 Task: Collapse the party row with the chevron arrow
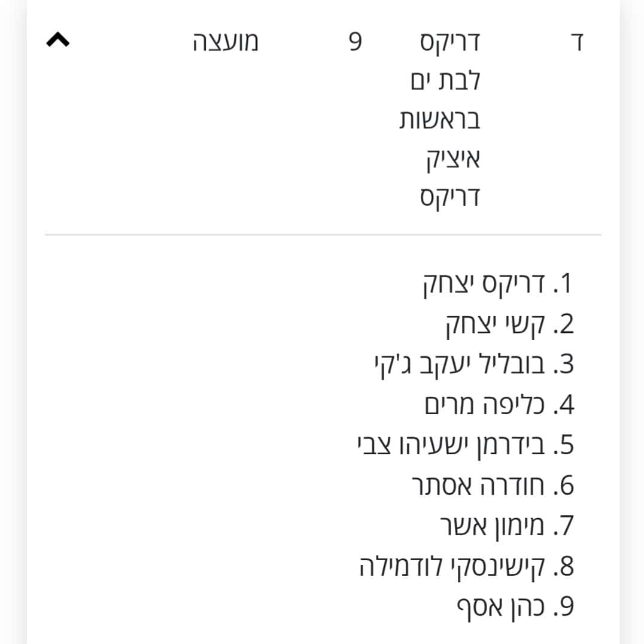click(x=59, y=41)
